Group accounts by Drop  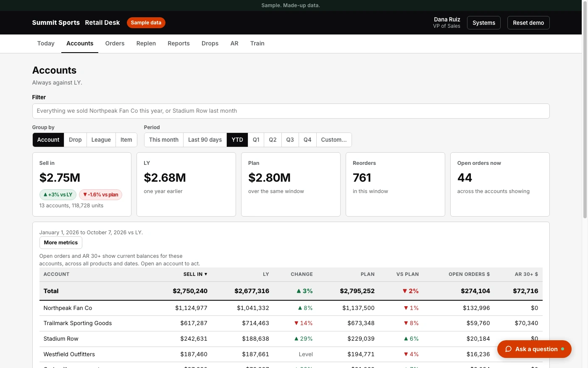pos(75,140)
